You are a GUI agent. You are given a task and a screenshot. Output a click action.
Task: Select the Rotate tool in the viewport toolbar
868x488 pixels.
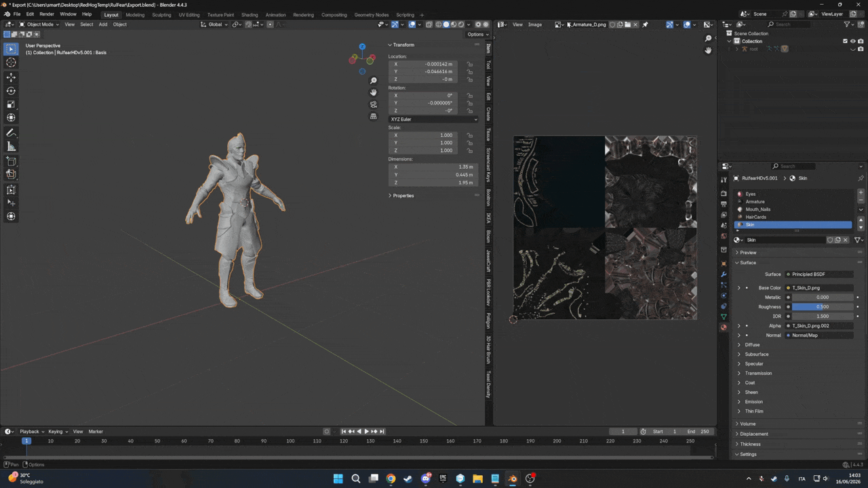(x=11, y=91)
